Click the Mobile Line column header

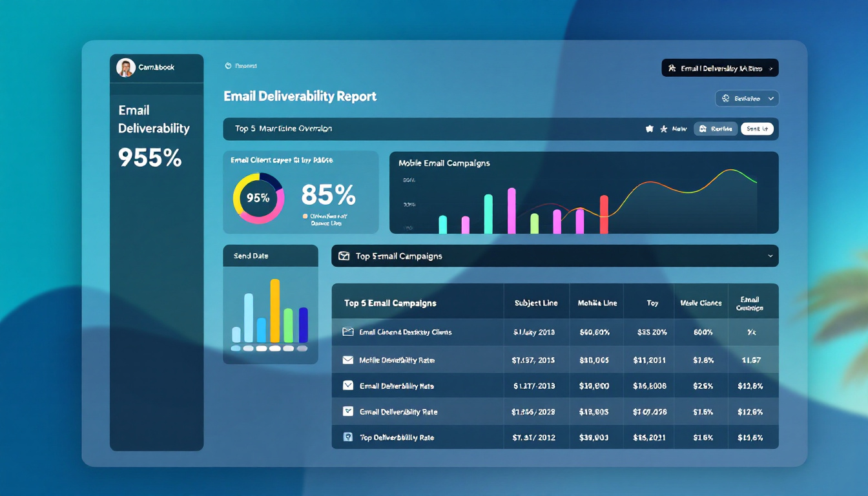pos(597,303)
